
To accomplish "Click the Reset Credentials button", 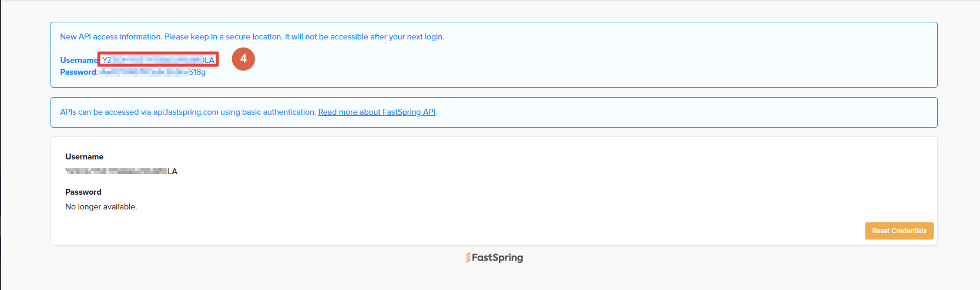I will (899, 231).
